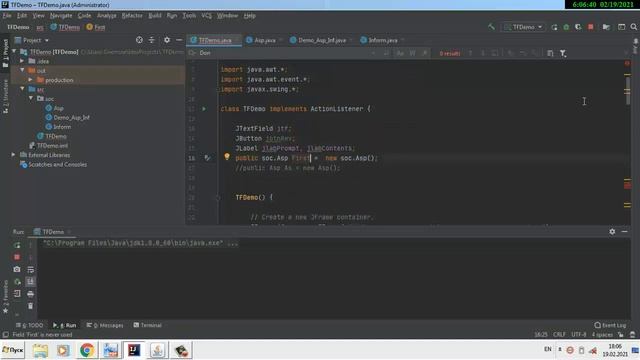Viewport: 640px width, 360px height.
Task: Click the yellow lightbulb intention icon
Action: (227, 157)
